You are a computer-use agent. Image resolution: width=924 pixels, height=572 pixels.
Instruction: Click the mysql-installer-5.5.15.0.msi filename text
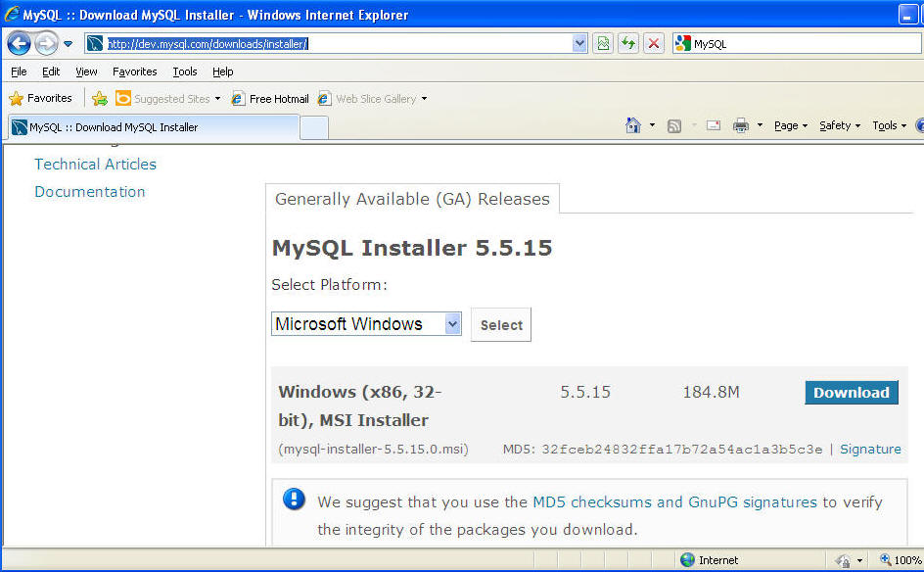pos(373,450)
